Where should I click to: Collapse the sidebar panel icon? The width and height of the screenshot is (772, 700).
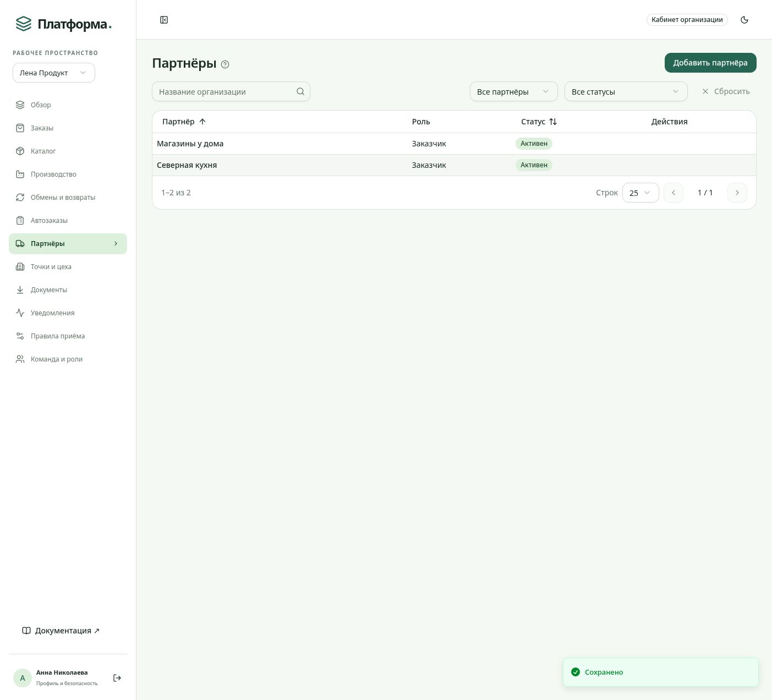point(164,20)
